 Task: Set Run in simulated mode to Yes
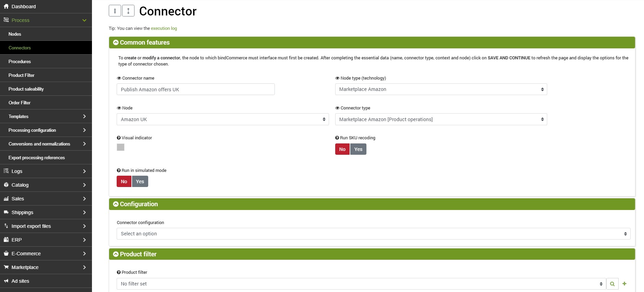click(140, 182)
